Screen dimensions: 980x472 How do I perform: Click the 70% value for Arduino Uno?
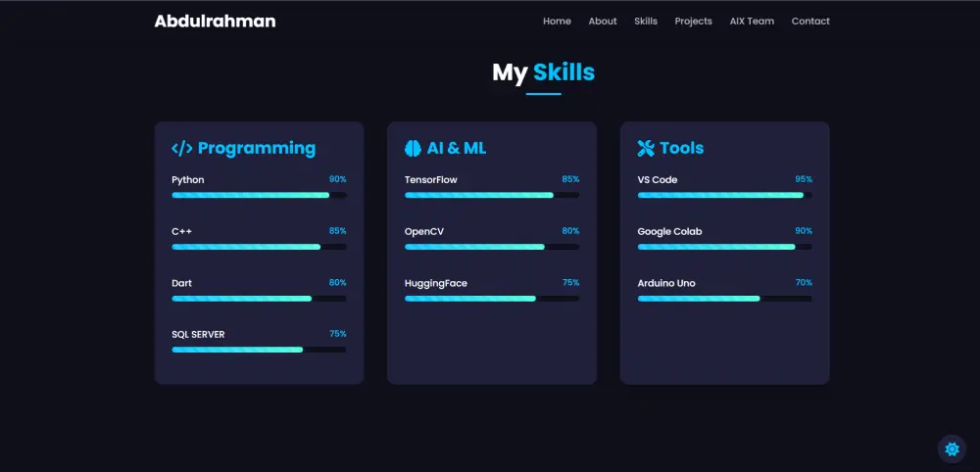[804, 282]
